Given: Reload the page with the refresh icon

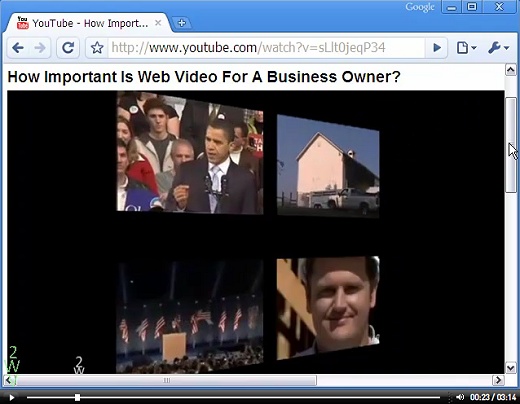Looking at the screenshot, I should pos(68,48).
